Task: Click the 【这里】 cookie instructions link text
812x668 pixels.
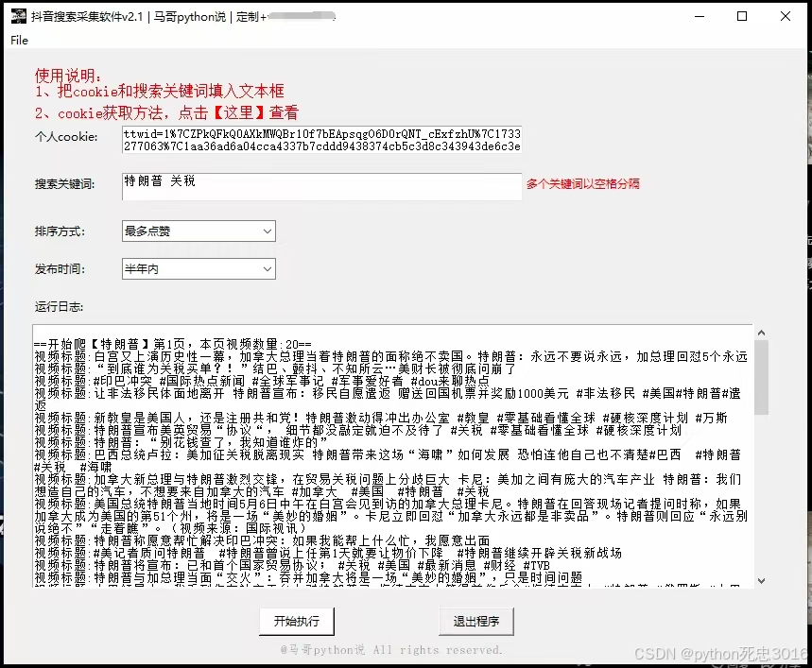Action: point(239,112)
